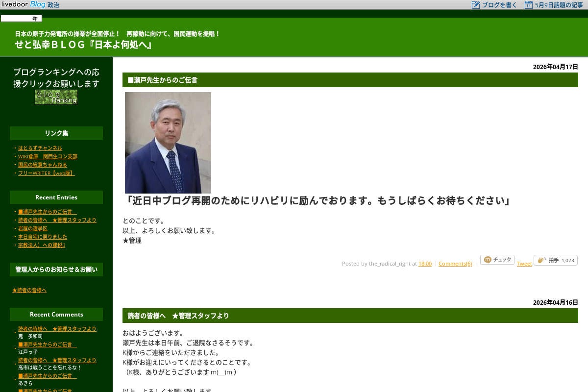Open the 岩屋の選挙区 entry
This screenshot has width=588, height=392.
pos(33,228)
